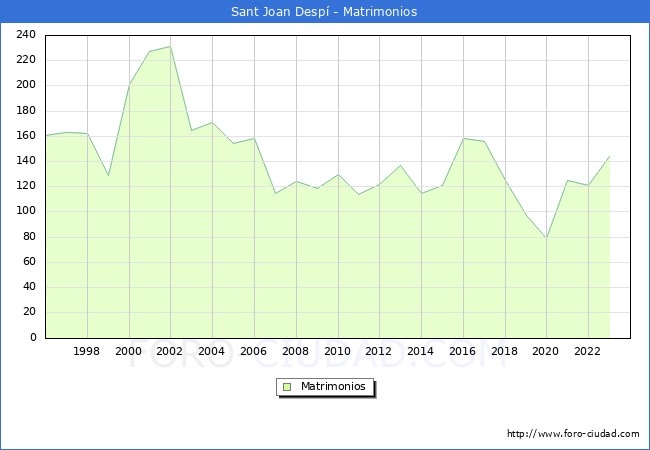Click the 220 y-axis value

pyautogui.click(x=26, y=60)
